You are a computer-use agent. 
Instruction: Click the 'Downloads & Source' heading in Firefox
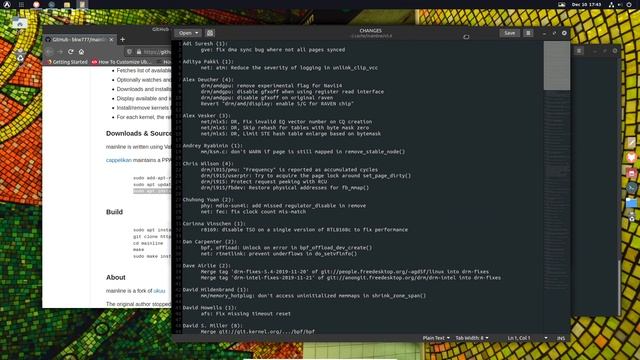point(138,133)
